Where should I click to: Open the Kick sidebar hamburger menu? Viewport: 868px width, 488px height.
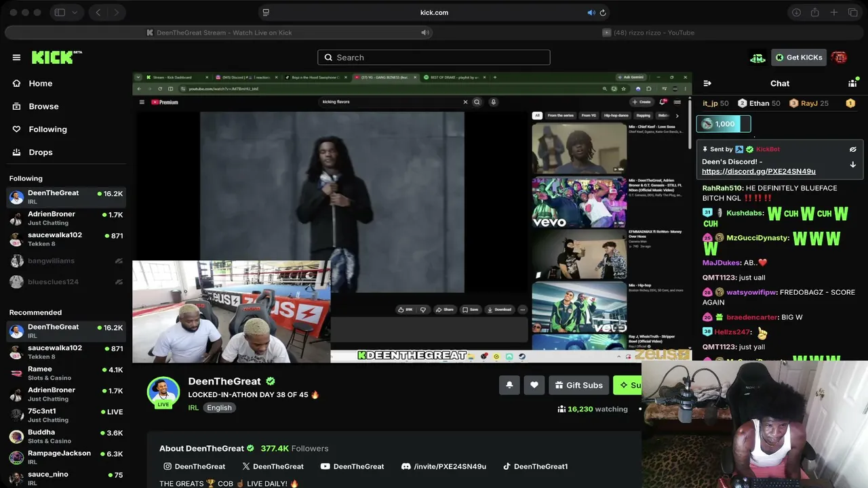pos(16,58)
